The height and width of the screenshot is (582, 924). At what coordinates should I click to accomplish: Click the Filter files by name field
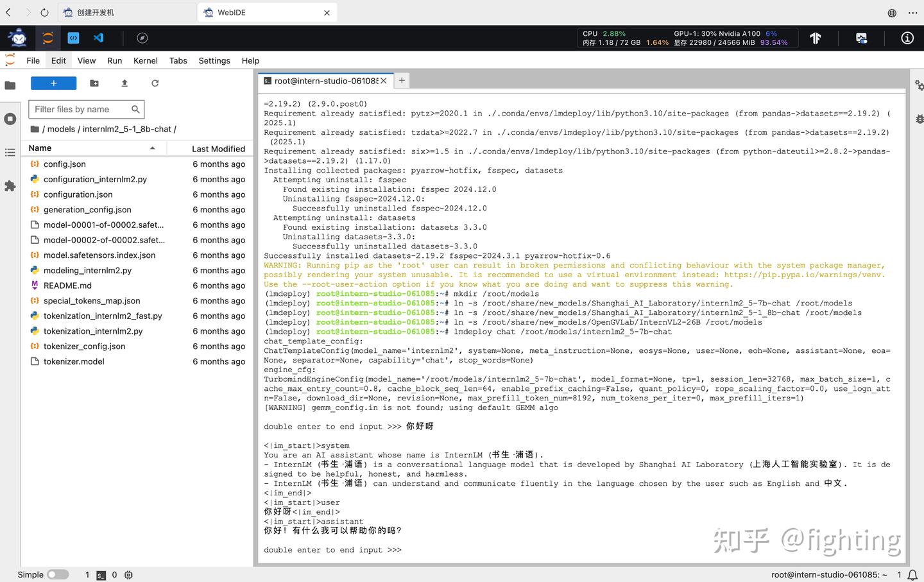coord(80,109)
